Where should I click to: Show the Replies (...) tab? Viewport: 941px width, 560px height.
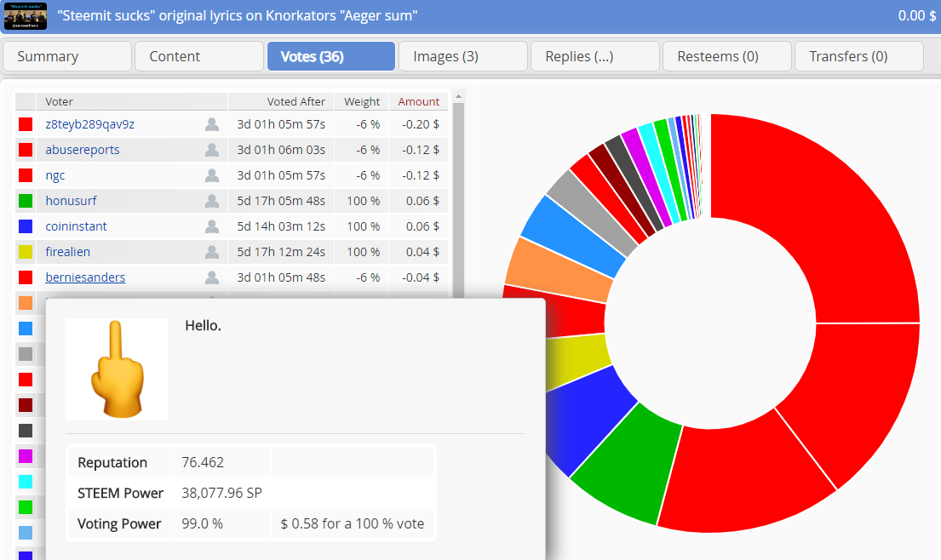pos(595,56)
